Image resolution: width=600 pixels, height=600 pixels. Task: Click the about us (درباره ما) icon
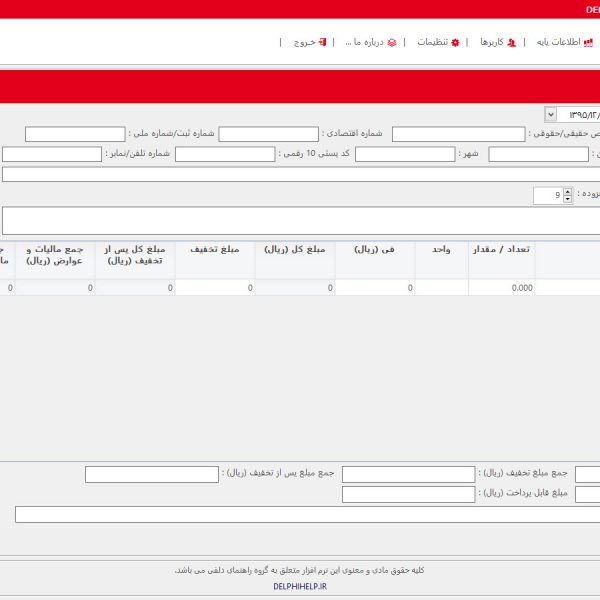click(x=392, y=43)
